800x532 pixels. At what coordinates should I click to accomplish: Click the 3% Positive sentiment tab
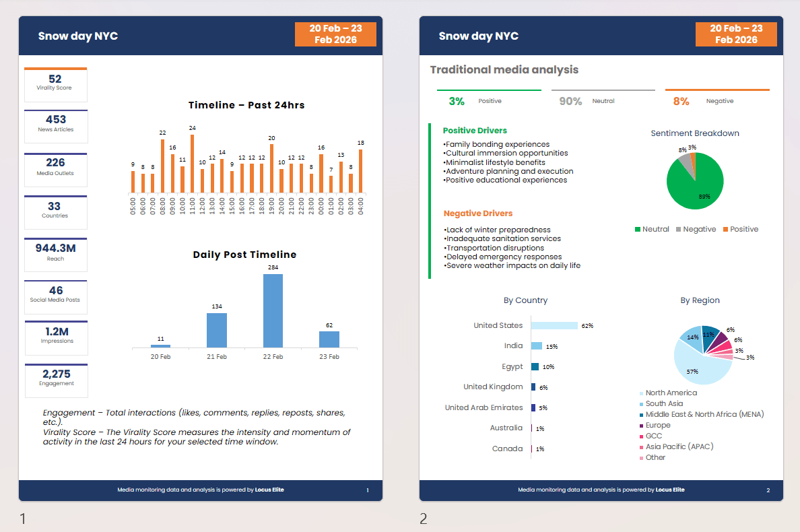click(x=489, y=100)
